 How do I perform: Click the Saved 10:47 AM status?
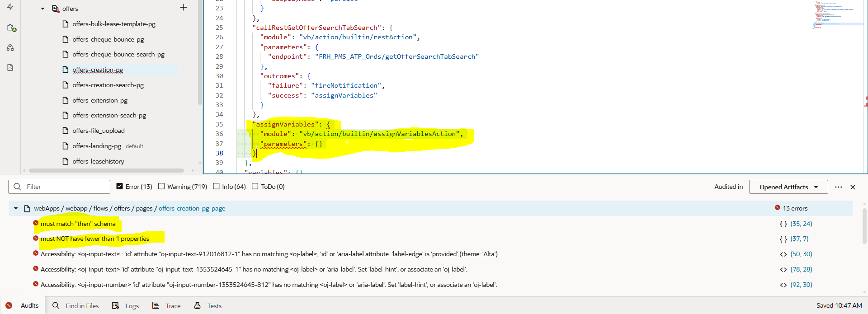[x=839, y=305]
